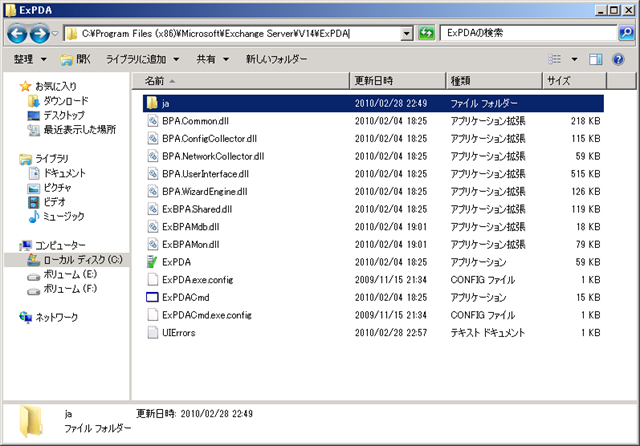The width and height of the screenshot is (640, 446).
Task: Select the ExBPAMdb.dll file icon
Action: 153,227
